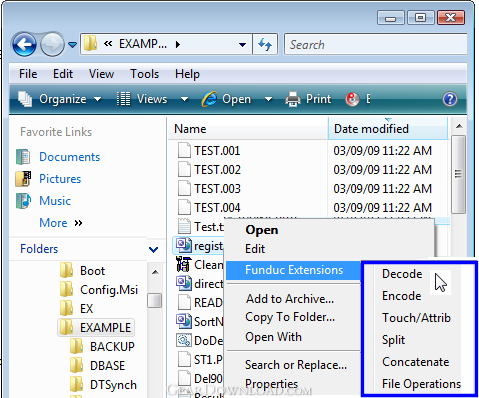Choose Properties in the context menu
The image size is (479, 398).
271,384
